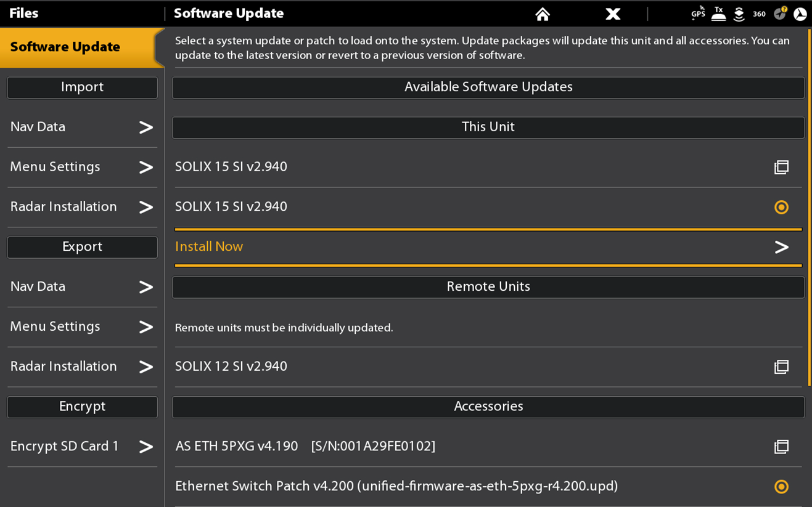This screenshot has height=507, width=812.
Task: Open Export Menu Settings arrow
Action: [x=146, y=327]
